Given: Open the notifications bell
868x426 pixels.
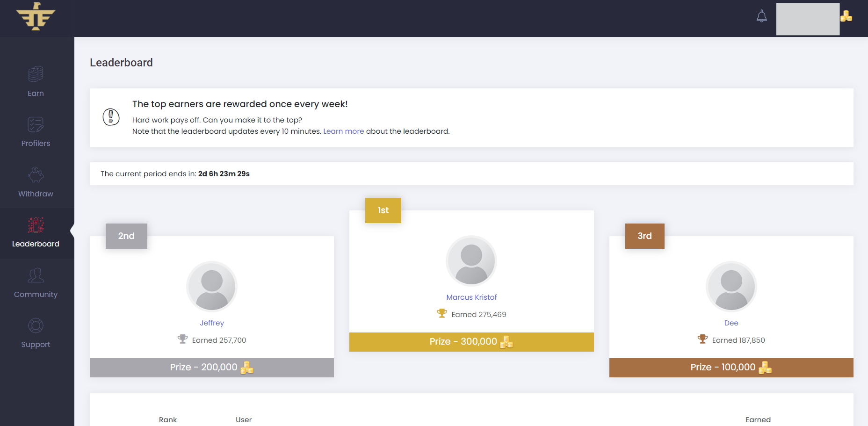Looking at the screenshot, I should [x=761, y=16].
